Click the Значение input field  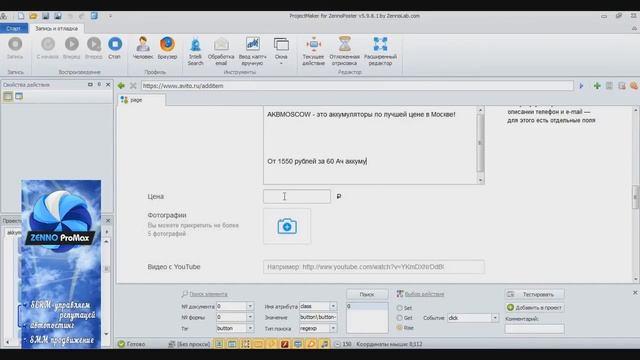318,317
